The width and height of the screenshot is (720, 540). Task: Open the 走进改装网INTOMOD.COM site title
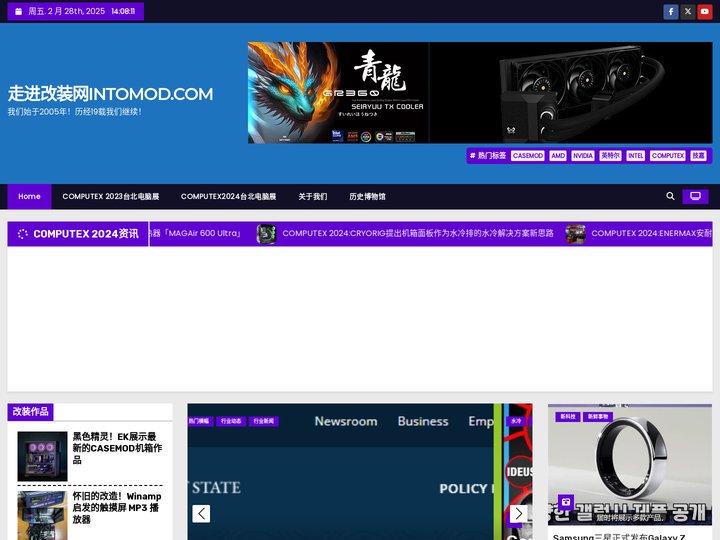(x=110, y=94)
